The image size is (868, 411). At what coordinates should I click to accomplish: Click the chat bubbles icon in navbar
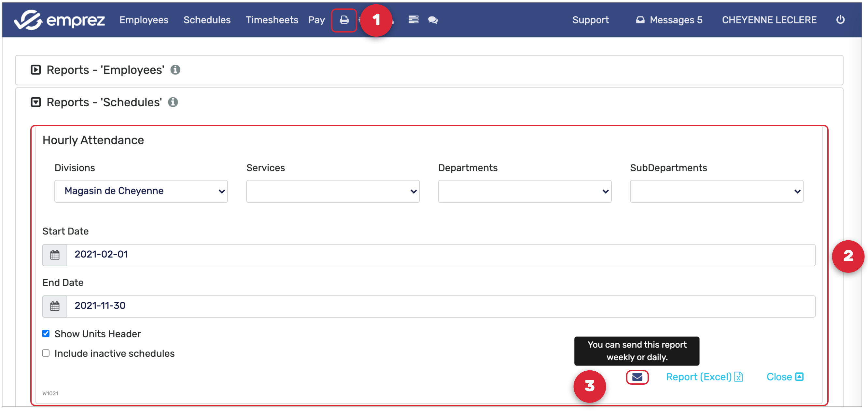tap(433, 20)
